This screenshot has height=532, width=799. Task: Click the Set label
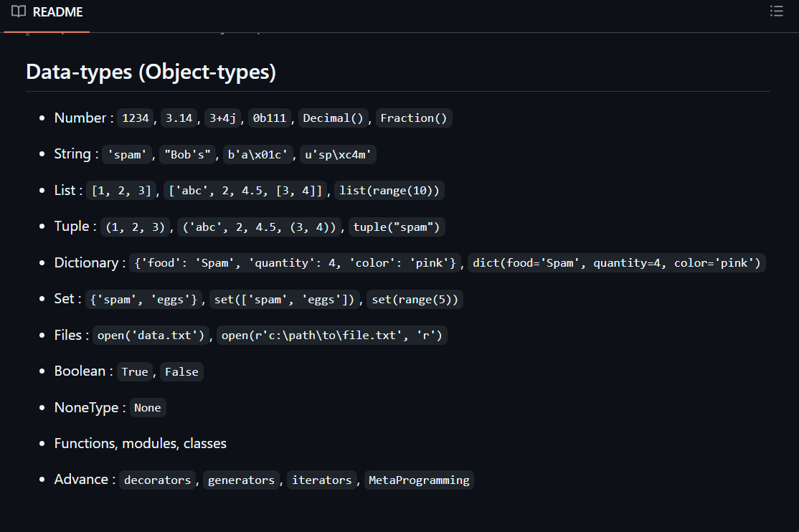(65, 298)
